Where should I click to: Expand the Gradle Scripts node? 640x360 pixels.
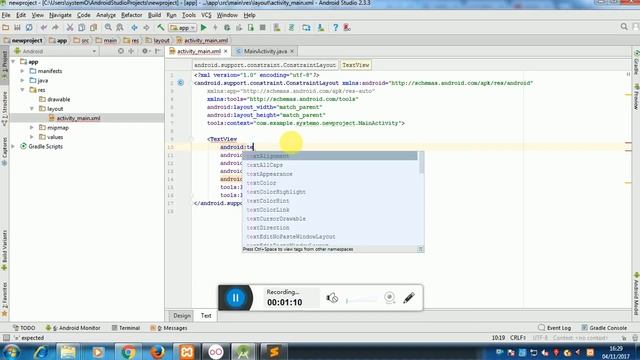coord(13,146)
